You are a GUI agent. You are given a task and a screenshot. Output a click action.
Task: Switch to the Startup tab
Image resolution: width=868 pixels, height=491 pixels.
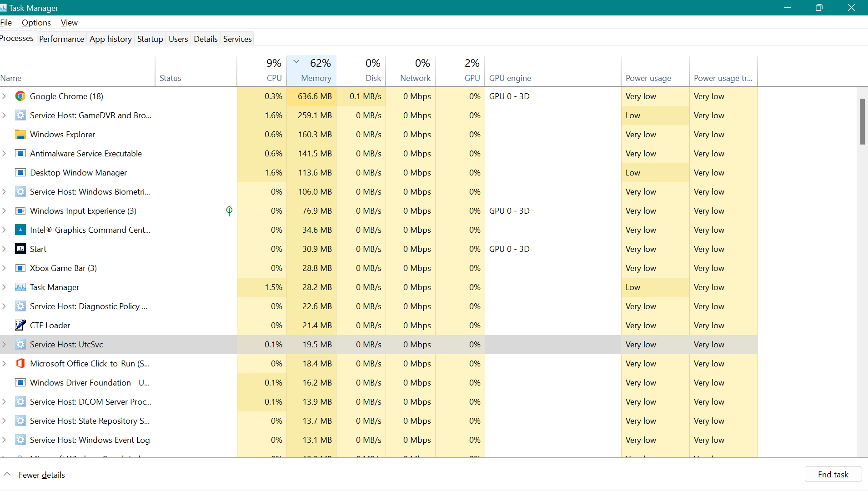[x=150, y=39]
